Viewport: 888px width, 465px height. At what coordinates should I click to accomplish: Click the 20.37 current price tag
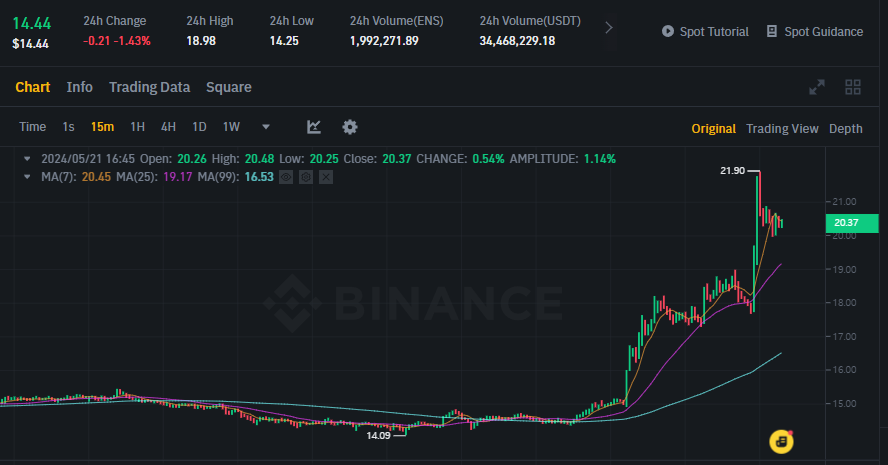(852, 223)
